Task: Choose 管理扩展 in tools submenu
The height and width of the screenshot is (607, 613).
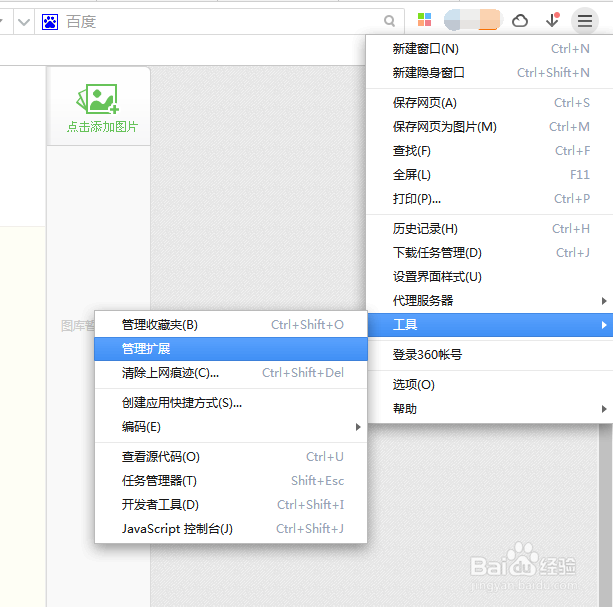Action: [x=231, y=349]
